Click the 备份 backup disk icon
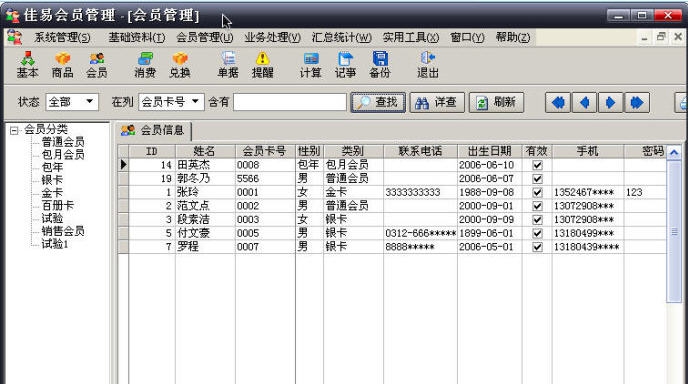 (x=380, y=65)
